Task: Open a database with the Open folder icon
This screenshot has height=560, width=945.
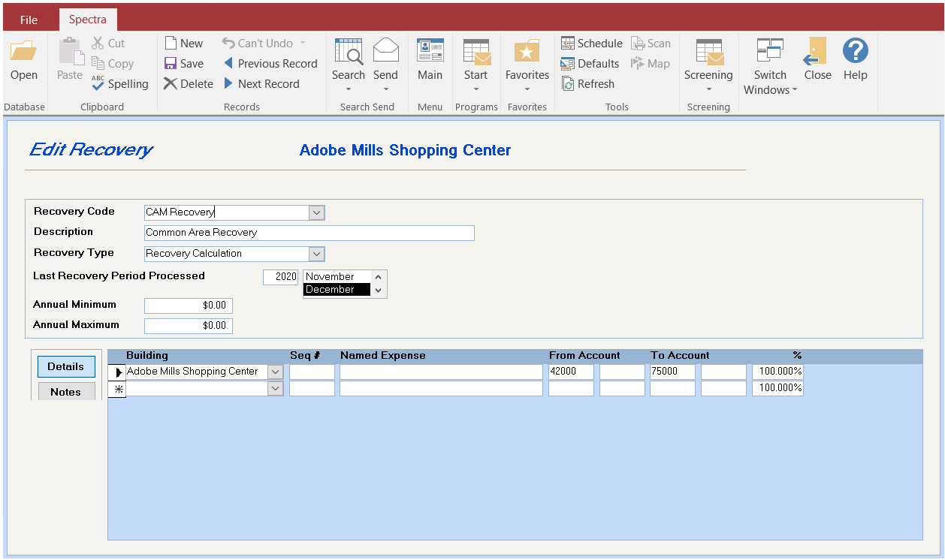Action: click(24, 60)
